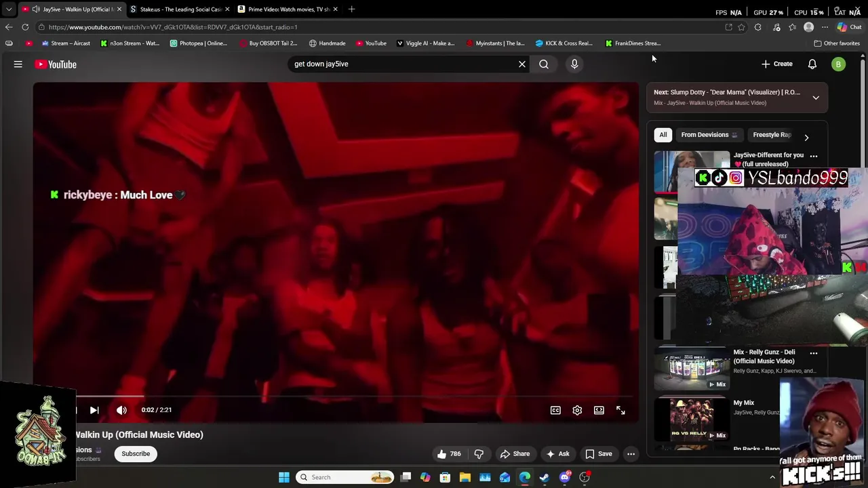
Task: Open more actions ellipsis below video
Action: click(631, 454)
